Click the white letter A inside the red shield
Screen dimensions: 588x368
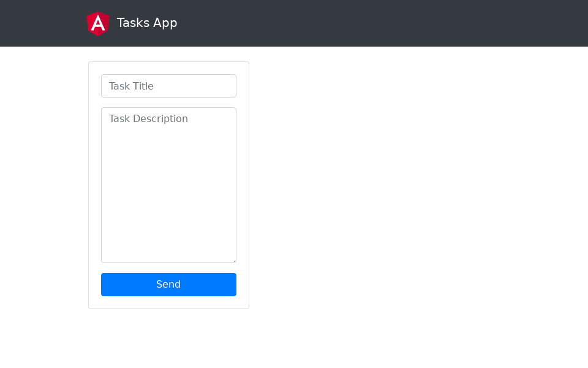point(98,25)
